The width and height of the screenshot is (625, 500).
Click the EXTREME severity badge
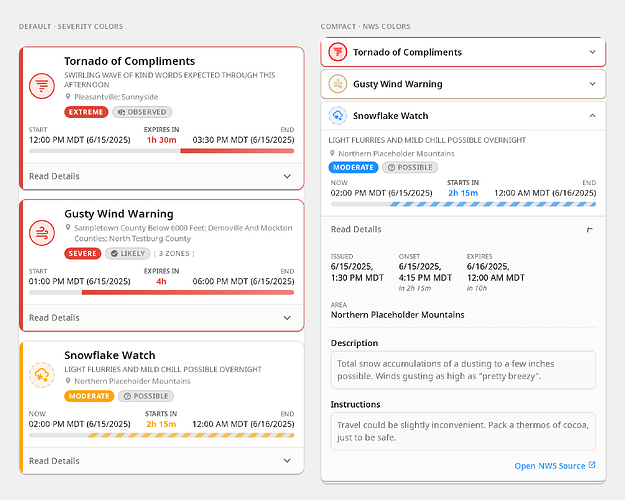click(86, 112)
